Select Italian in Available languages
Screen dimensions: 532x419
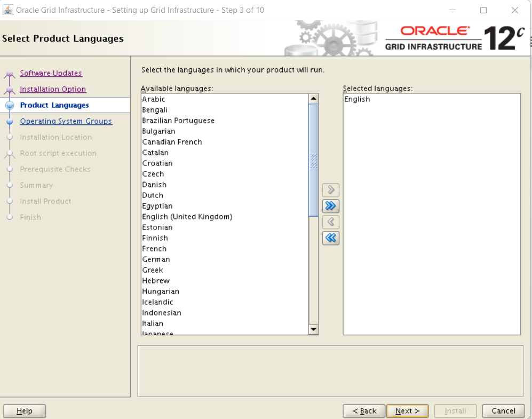pos(225,323)
